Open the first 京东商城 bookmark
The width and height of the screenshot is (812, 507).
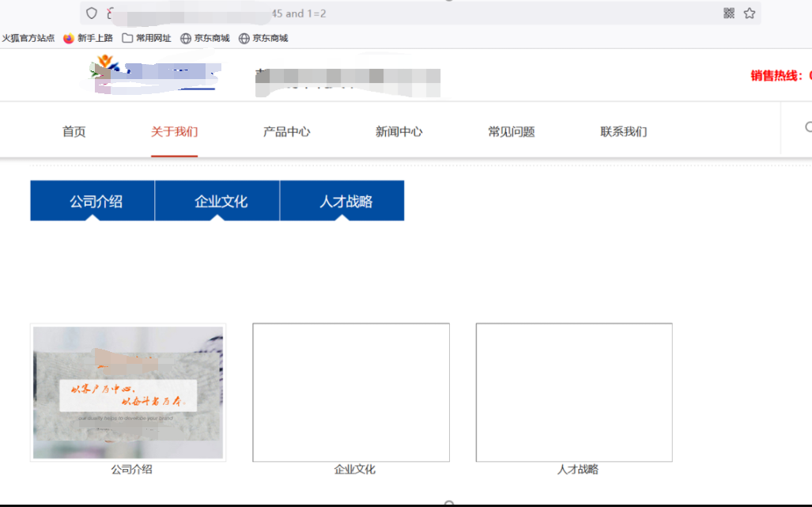[205, 38]
